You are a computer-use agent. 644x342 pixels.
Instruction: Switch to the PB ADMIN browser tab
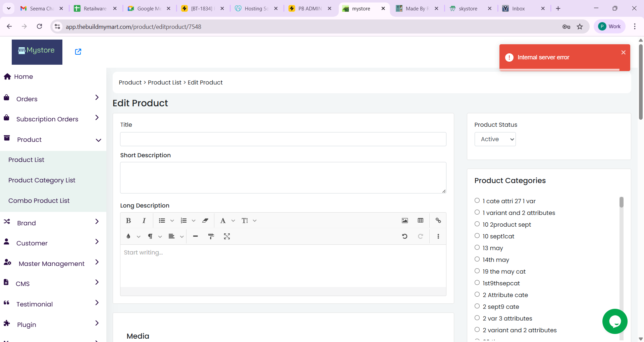(x=310, y=8)
